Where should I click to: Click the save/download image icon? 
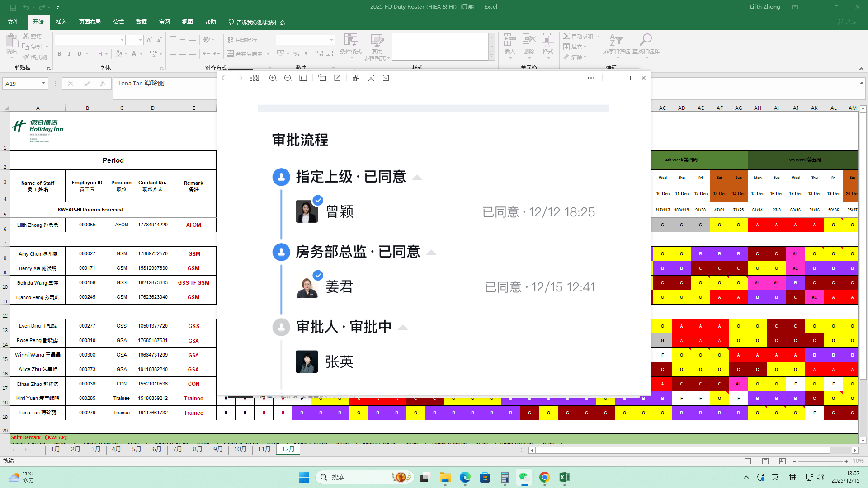[386, 78]
